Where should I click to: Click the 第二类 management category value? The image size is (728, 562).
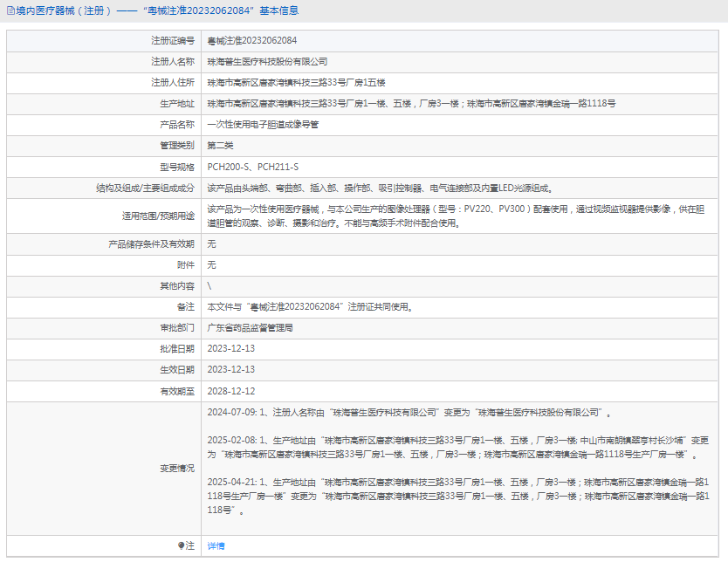[220, 146]
